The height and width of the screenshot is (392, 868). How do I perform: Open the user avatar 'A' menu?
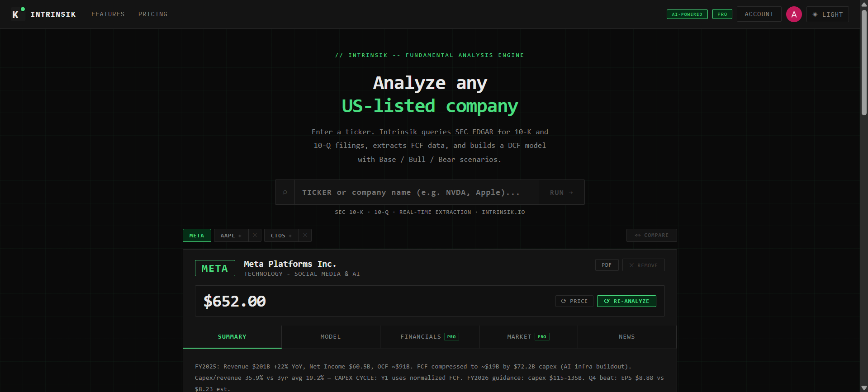794,14
